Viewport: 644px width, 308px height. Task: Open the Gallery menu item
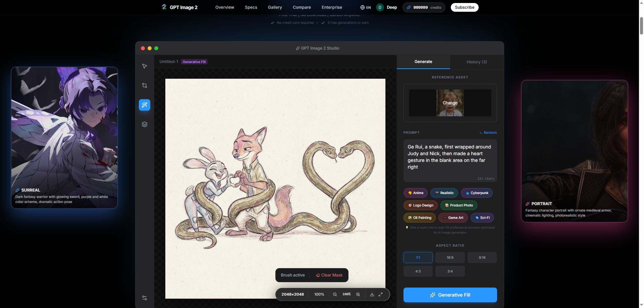coord(275,7)
